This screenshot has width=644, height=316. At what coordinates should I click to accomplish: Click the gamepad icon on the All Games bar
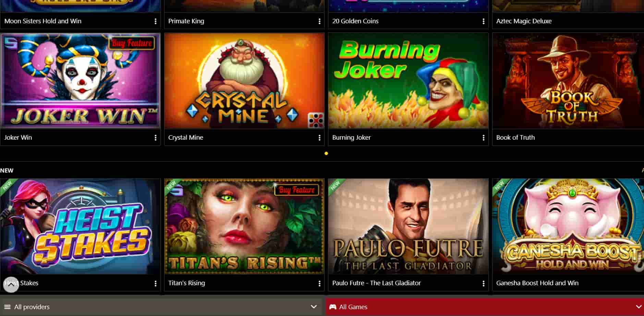[333, 307]
